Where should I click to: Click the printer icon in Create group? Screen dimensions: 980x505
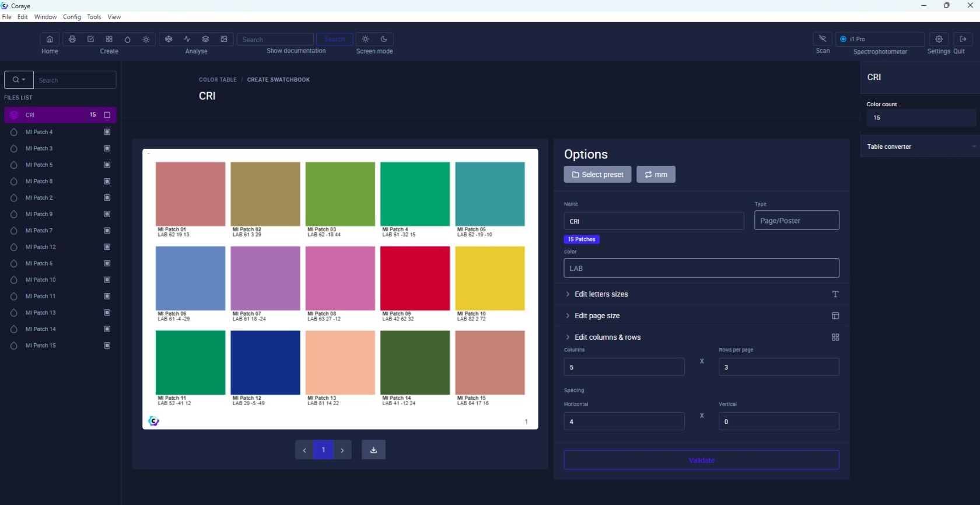point(72,39)
